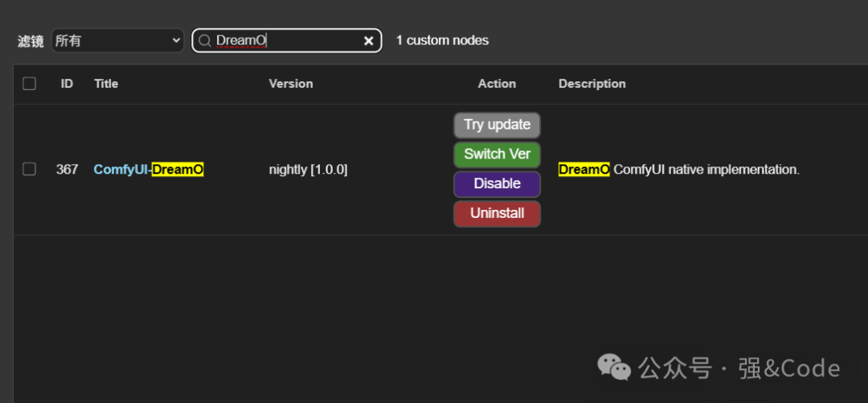Screen dimensions: 868x403
Task: Clear the DreamO search text
Action: point(369,40)
